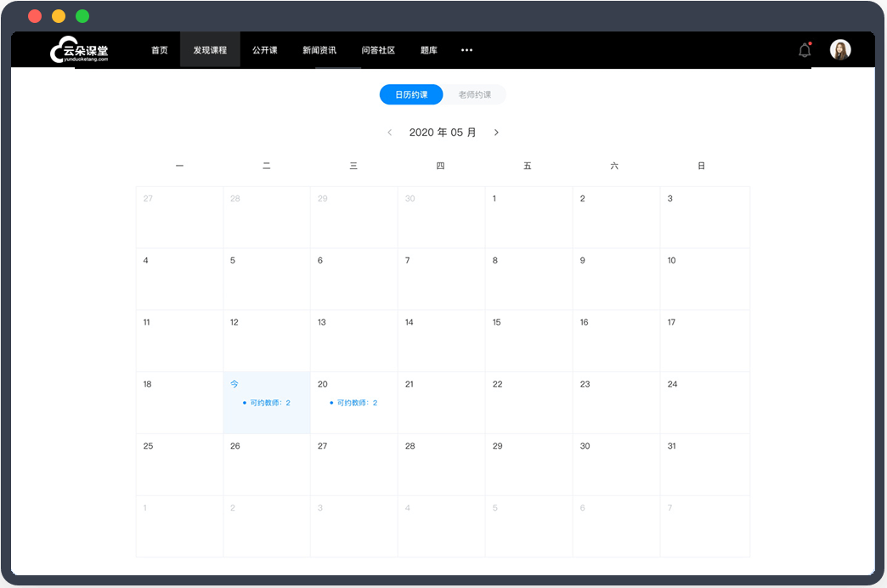The width and height of the screenshot is (887, 588).
Task: Select the calendar cell for day 25
Action: 179,465
